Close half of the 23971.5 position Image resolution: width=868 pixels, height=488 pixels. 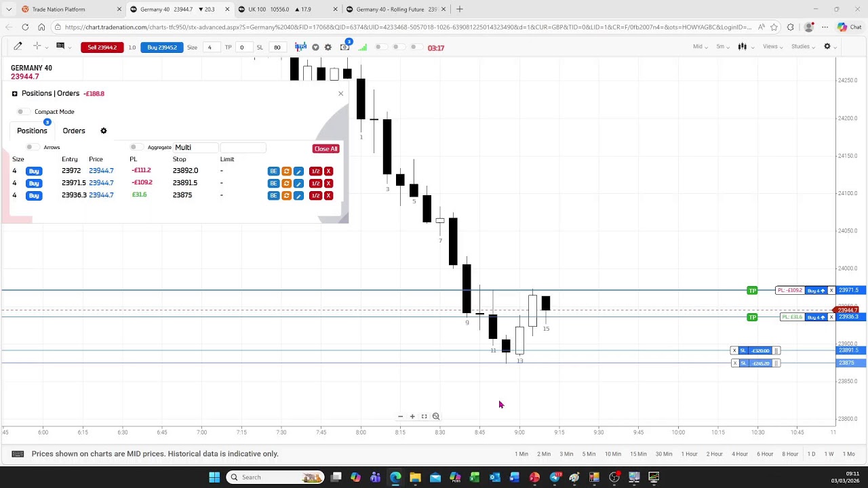point(315,184)
